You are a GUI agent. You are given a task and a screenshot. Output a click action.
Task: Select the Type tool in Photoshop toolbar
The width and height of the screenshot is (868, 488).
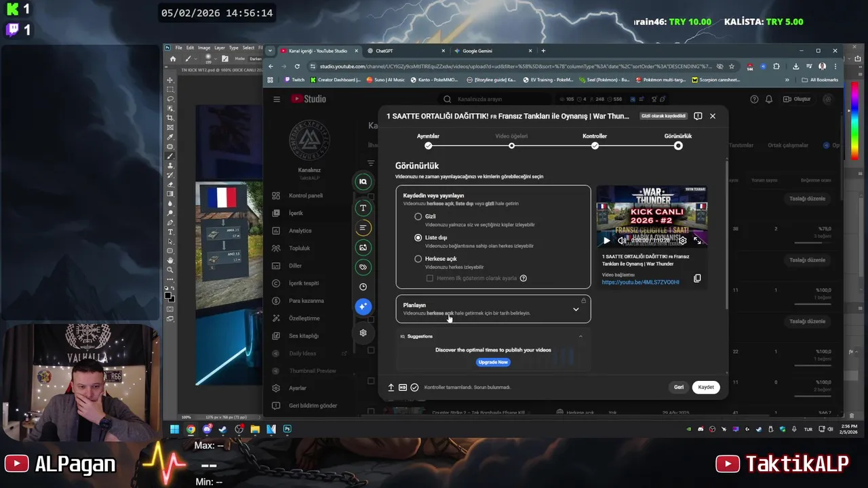click(x=170, y=232)
